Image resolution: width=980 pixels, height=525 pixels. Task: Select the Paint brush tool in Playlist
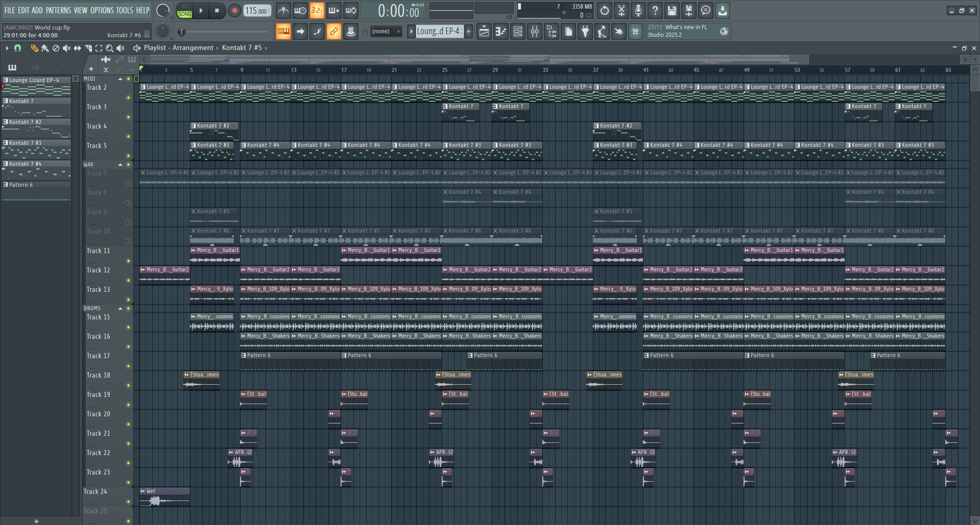45,48
